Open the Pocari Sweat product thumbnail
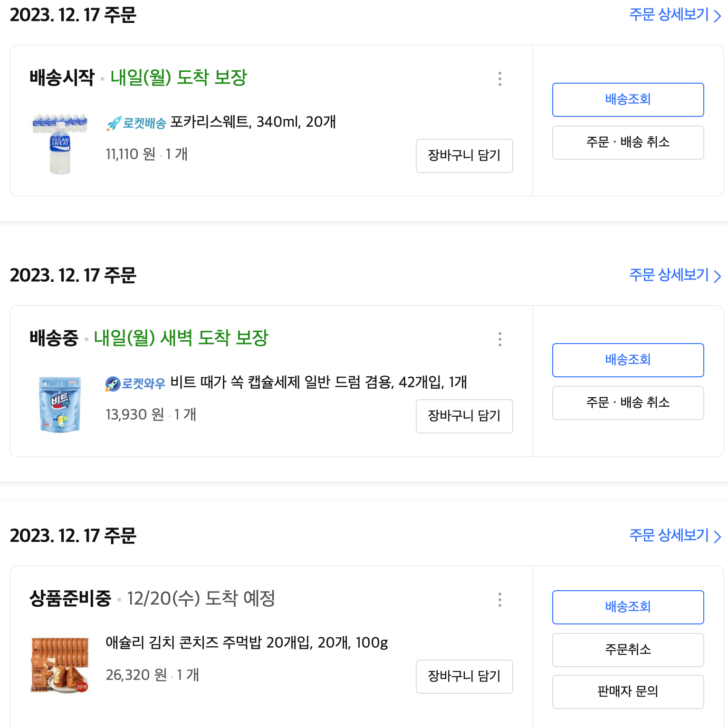Viewport: 728px width, 728px height. (60, 144)
